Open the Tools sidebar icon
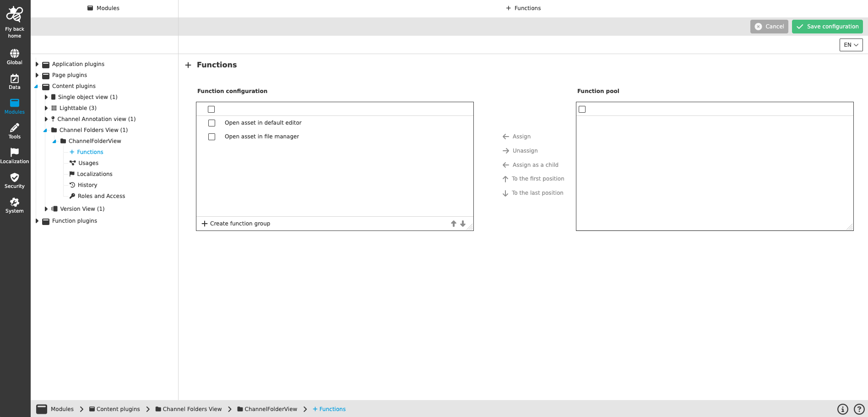The height and width of the screenshot is (417, 868). pyautogui.click(x=14, y=128)
